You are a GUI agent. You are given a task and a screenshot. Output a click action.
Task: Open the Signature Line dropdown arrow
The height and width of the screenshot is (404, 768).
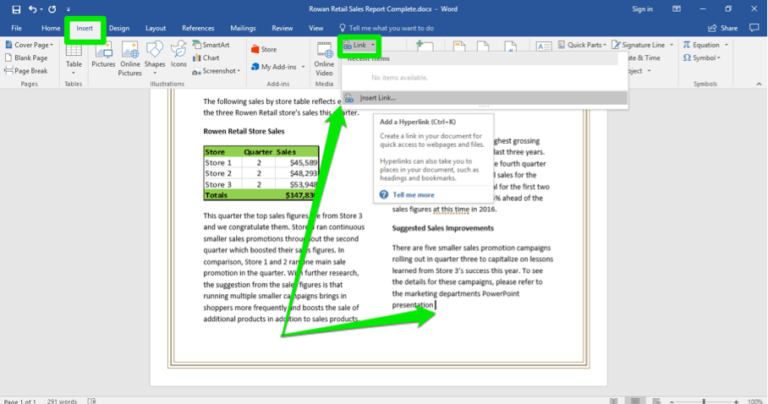coord(671,45)
